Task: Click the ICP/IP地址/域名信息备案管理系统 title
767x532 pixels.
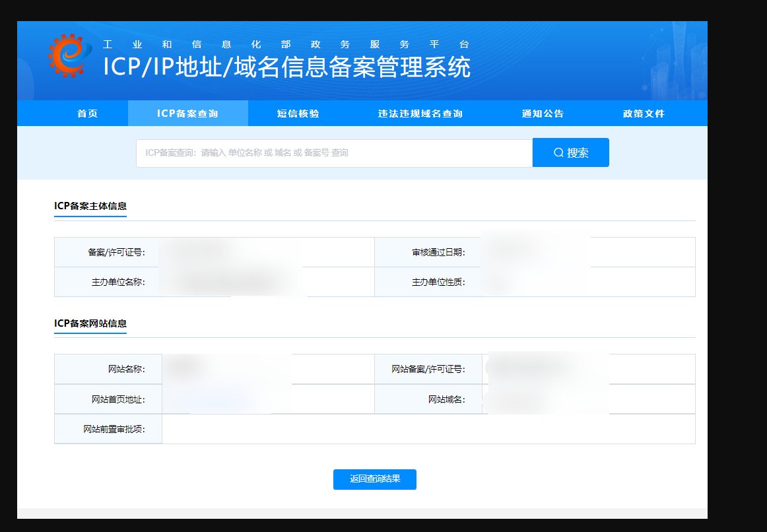Action: click(x=286, y=67)
